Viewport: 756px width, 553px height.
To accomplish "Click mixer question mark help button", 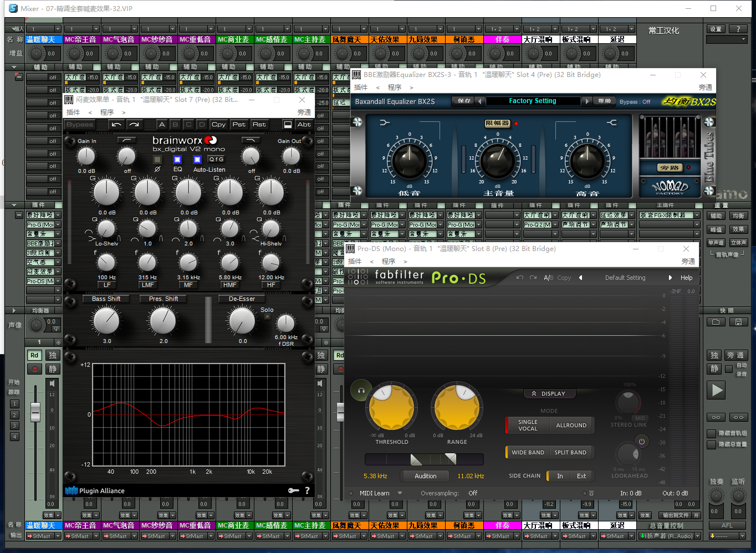I will coord(738,29).
